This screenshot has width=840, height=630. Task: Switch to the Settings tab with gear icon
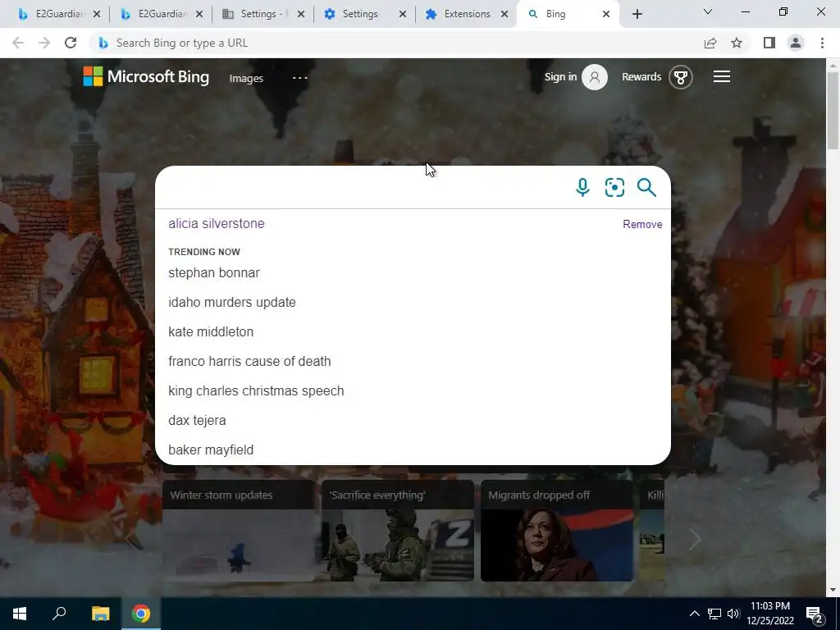[x=353, y=14]
